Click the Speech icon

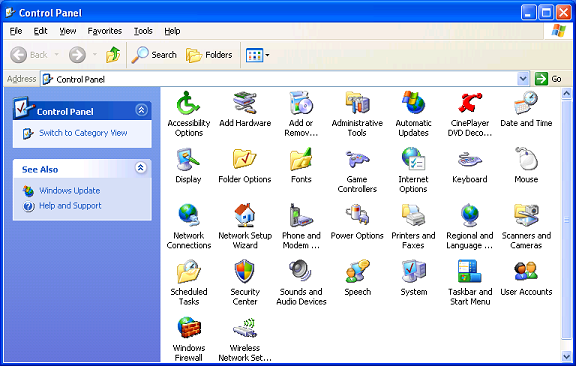click(x=357, y=272)
